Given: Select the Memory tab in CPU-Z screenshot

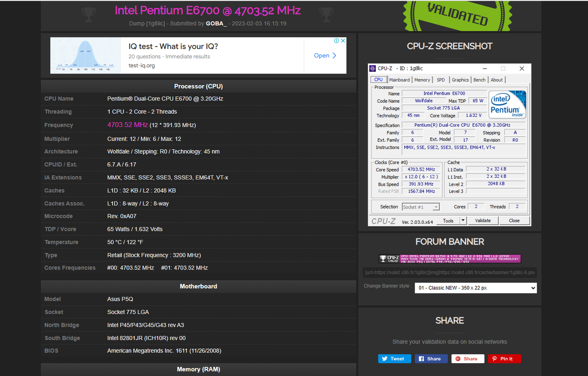Looking at the screenshot, I should [x=422, y=80].
